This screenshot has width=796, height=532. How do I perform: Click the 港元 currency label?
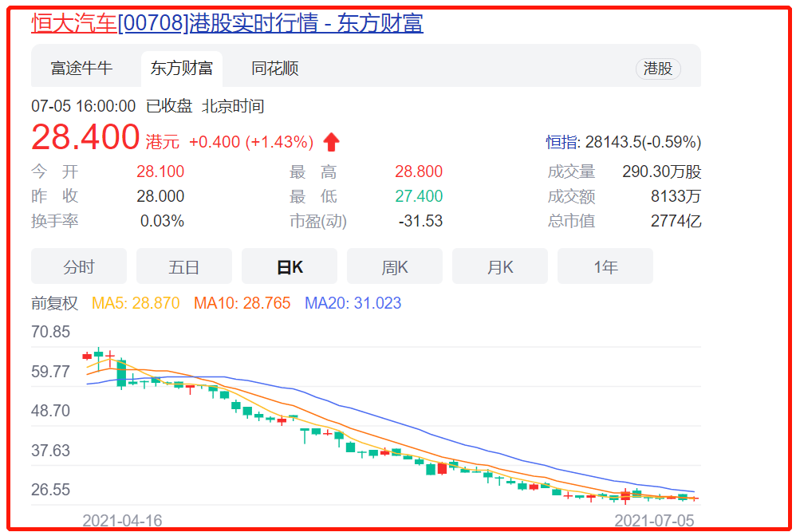tap(163, 142)
